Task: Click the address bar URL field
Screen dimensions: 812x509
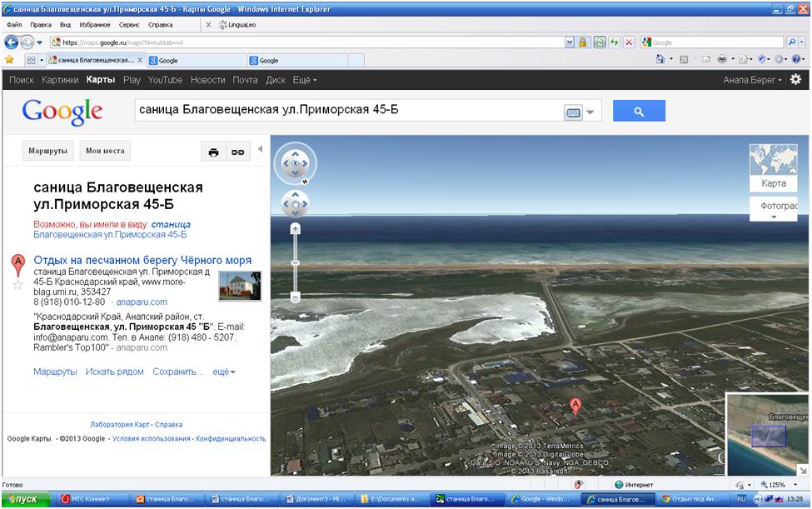Action: point(306,42)
